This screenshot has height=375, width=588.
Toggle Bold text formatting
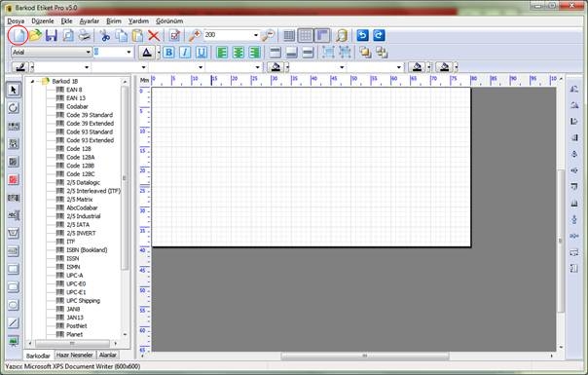[x=168, y=53]
